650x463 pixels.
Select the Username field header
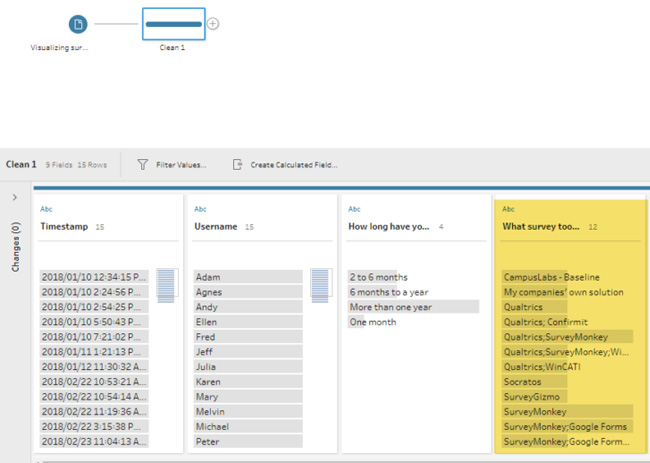[217, 227]
